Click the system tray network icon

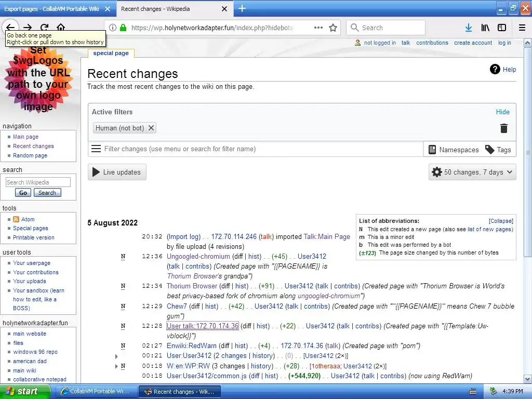pos(494,392)
